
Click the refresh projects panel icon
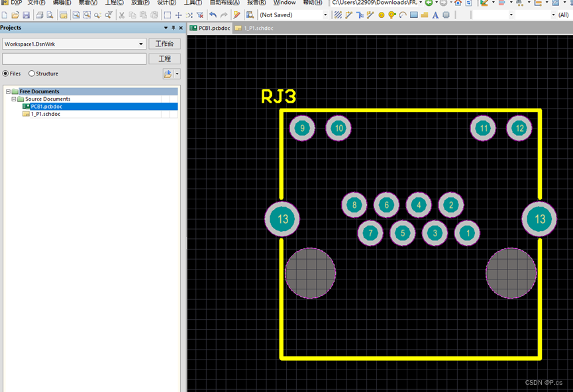point(168,73)
